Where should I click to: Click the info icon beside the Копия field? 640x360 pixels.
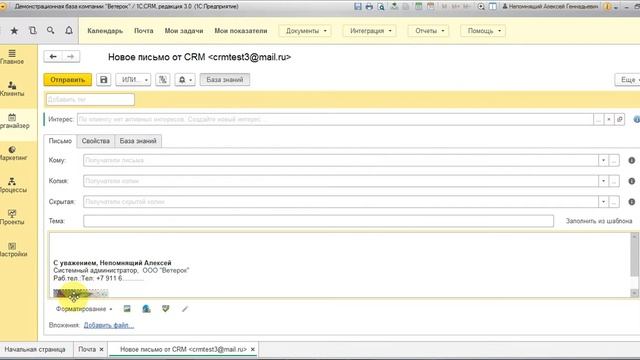tap(631, 181)
